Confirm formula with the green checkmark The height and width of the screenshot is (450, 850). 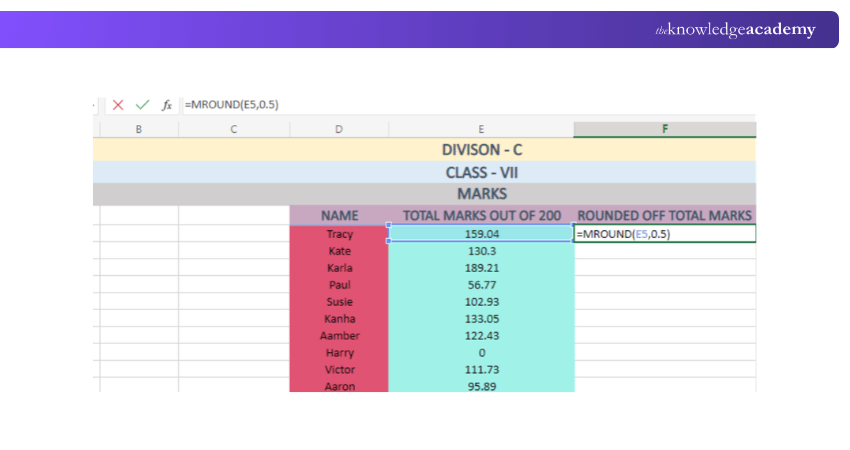click(x=143, y=105)
